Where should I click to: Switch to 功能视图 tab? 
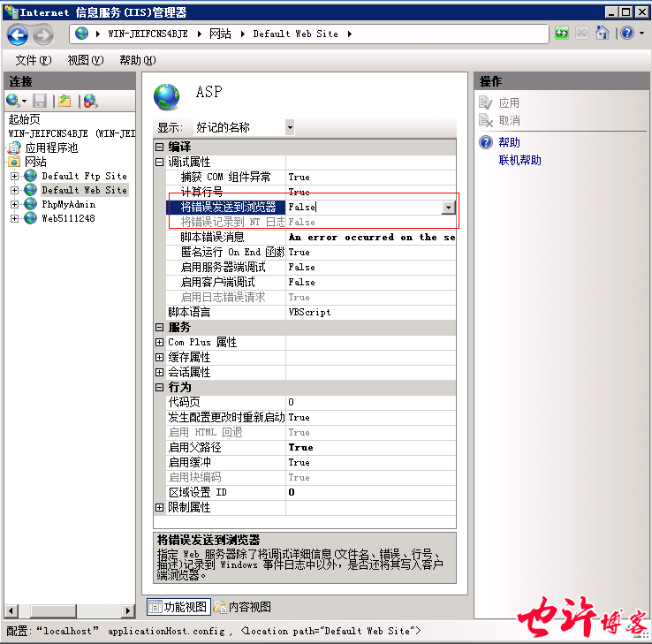[x=178, y=607]
